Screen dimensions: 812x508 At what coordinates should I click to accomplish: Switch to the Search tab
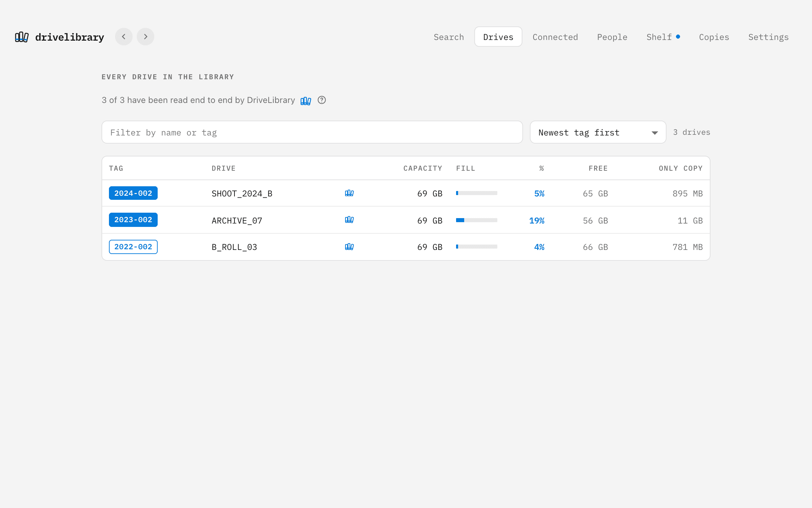449,37
